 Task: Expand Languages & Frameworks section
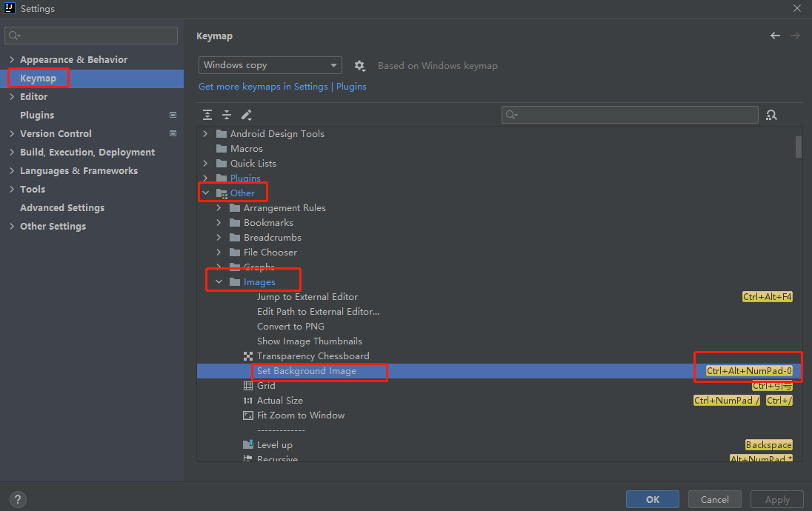coord(12,171)
